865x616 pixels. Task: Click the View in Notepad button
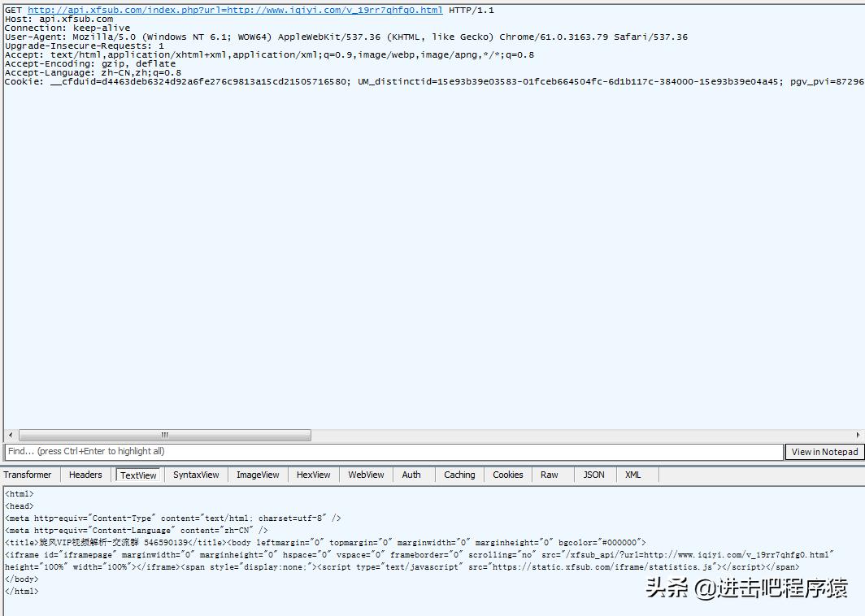click(x=824, y=452)
